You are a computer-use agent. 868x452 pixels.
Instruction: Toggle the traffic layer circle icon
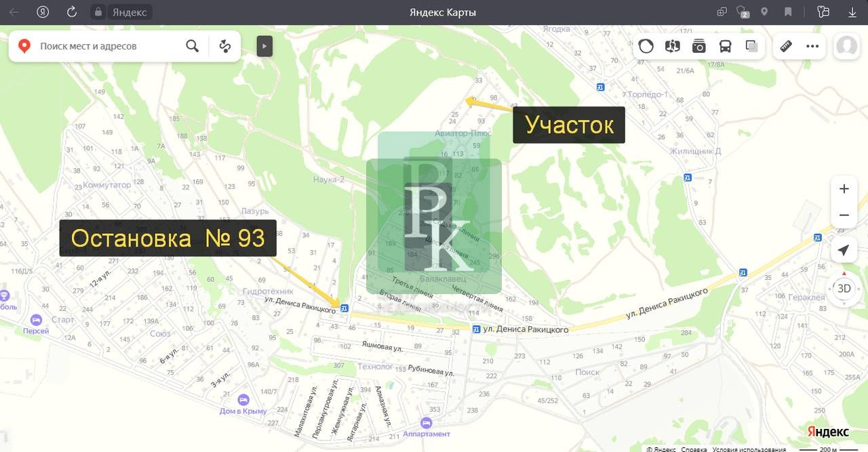646,46
